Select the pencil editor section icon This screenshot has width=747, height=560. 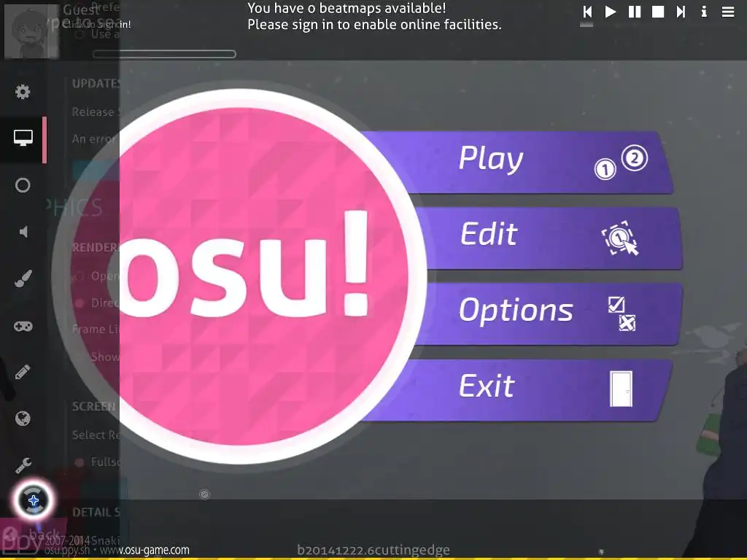tap(23, 372)
